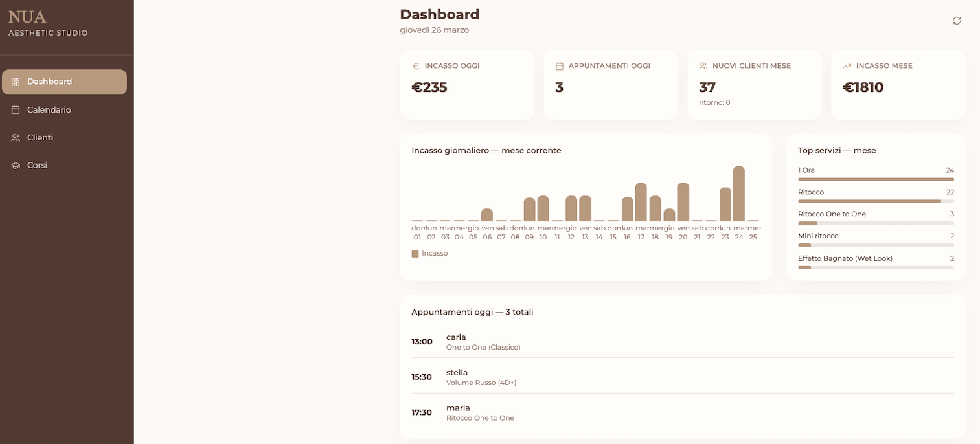Open the Clienti section from the sidebar

(40, 137)
